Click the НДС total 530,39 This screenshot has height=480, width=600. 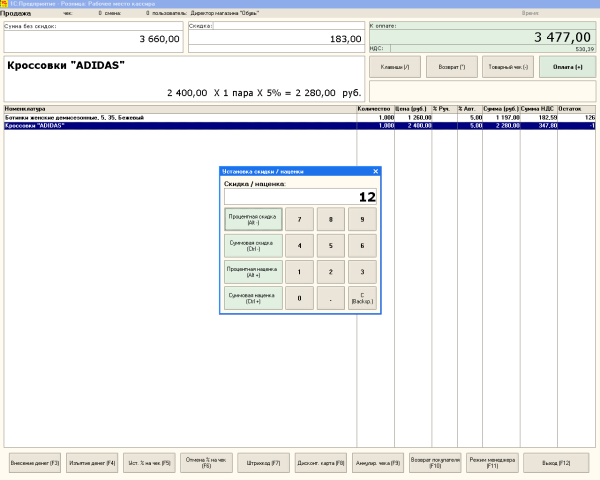click(x=585, y=49)
